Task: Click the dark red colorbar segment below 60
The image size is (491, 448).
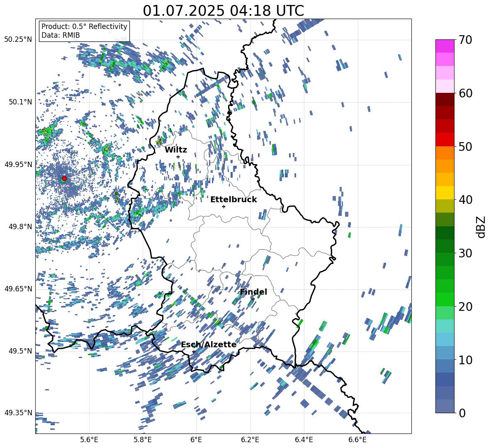Action: click(x=445, y=99)
